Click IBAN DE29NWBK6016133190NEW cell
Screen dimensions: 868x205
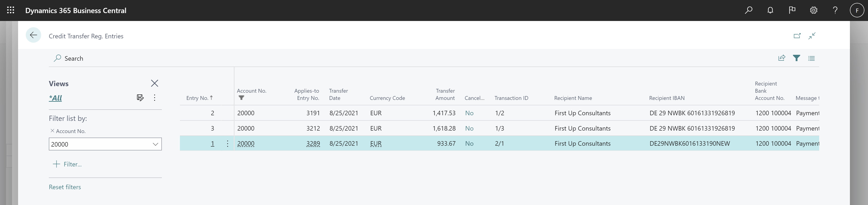(690, 143)
